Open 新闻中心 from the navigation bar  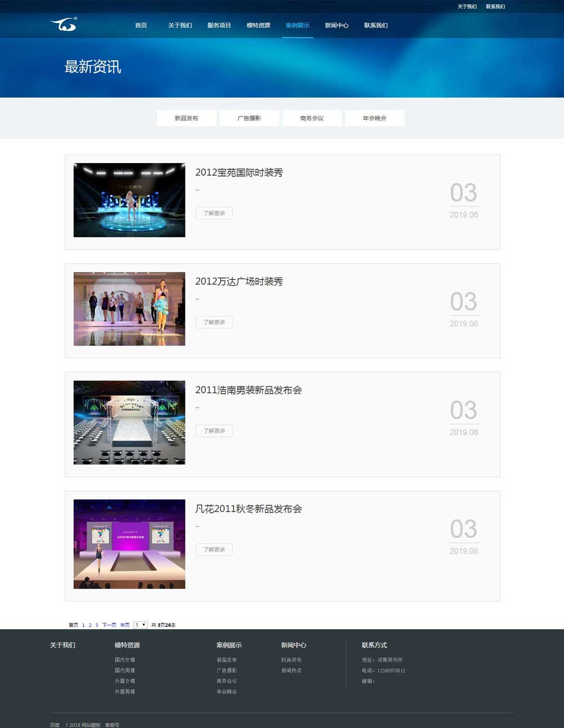tap(337, 25)
